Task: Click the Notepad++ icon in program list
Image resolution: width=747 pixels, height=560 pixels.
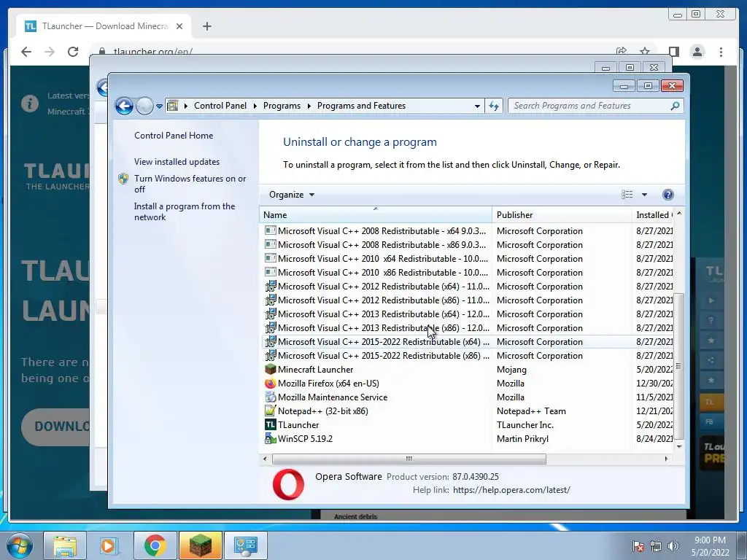Action: [270, 411]
